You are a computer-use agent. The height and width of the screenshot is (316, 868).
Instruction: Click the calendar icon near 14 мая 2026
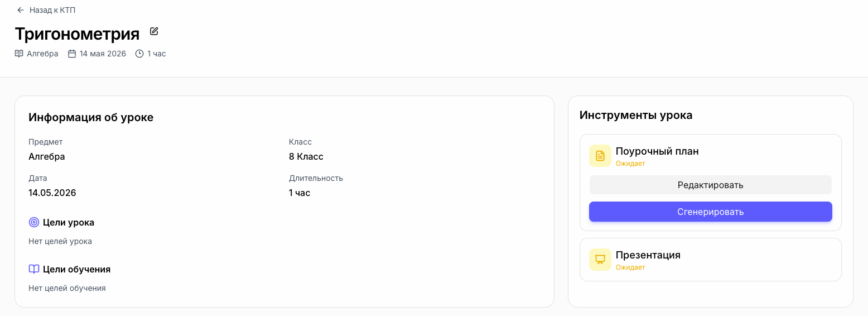click(72, 54)
